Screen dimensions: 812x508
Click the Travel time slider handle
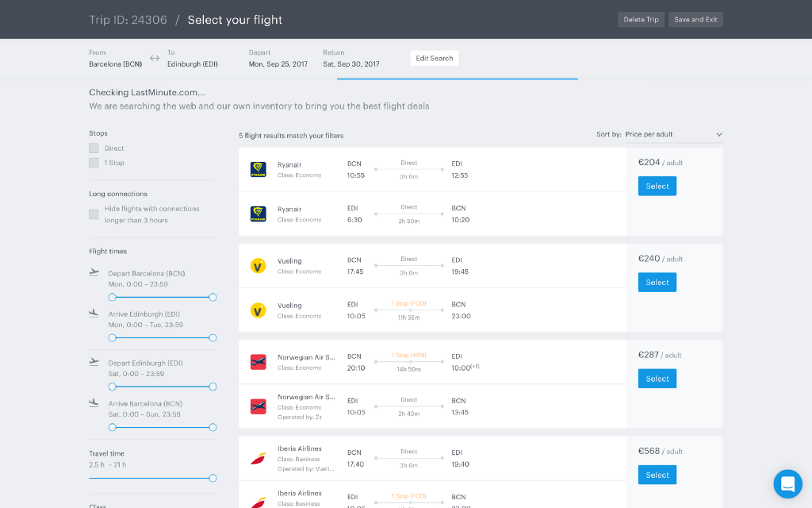coord(213,479)
